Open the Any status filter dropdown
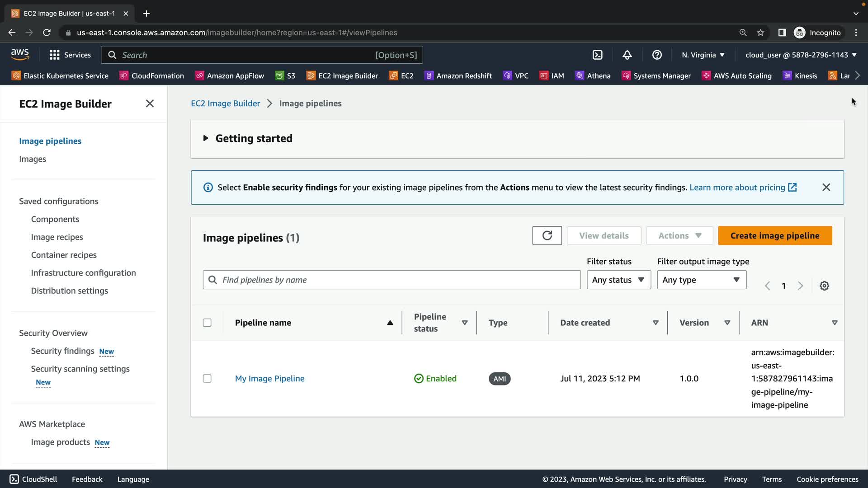The width and height of the screenshot is (868, 488). (x=618, y=280)
